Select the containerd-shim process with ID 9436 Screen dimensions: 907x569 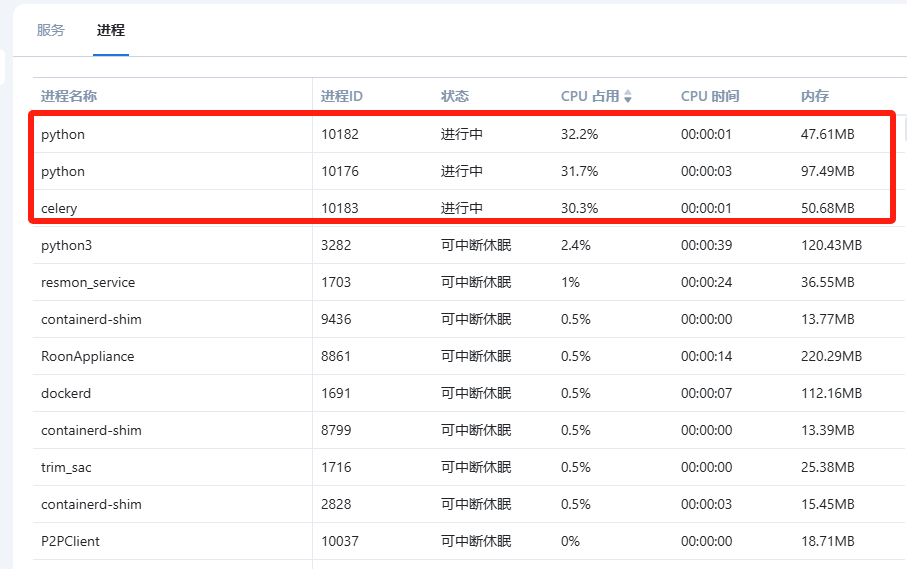[x=91, y=319]
